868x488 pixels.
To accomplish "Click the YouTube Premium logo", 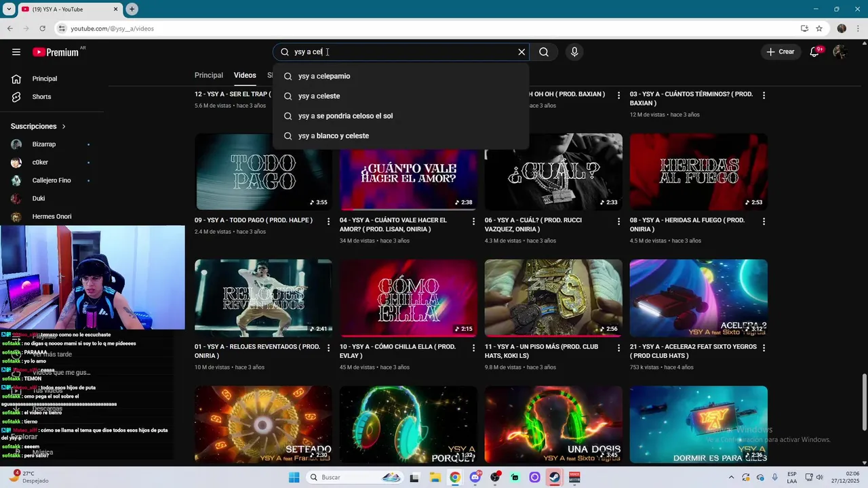I will coord(56,52).
